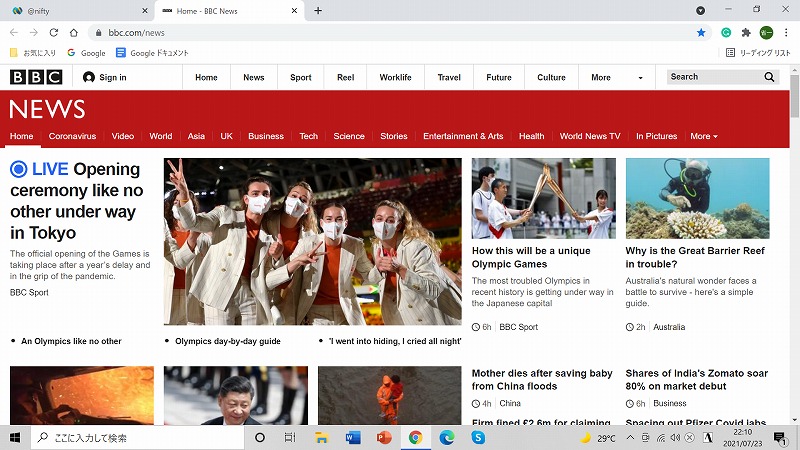Expand the News More submenu

[704, 136]
